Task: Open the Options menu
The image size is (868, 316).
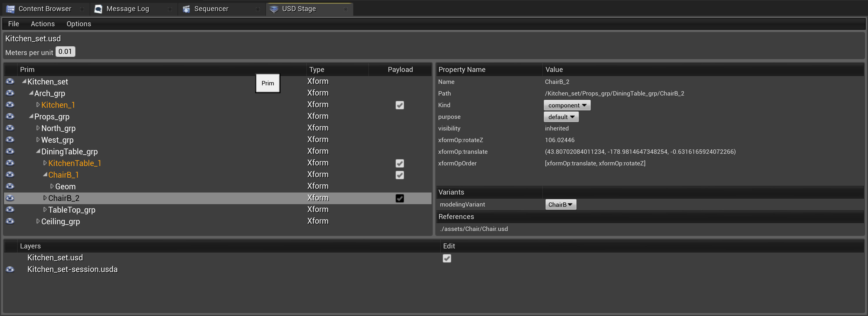Action: 79,24
